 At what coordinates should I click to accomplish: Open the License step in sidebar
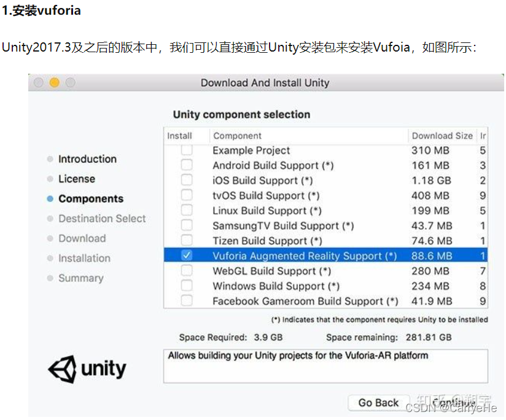pyautogui.click(x=77, y=179)
